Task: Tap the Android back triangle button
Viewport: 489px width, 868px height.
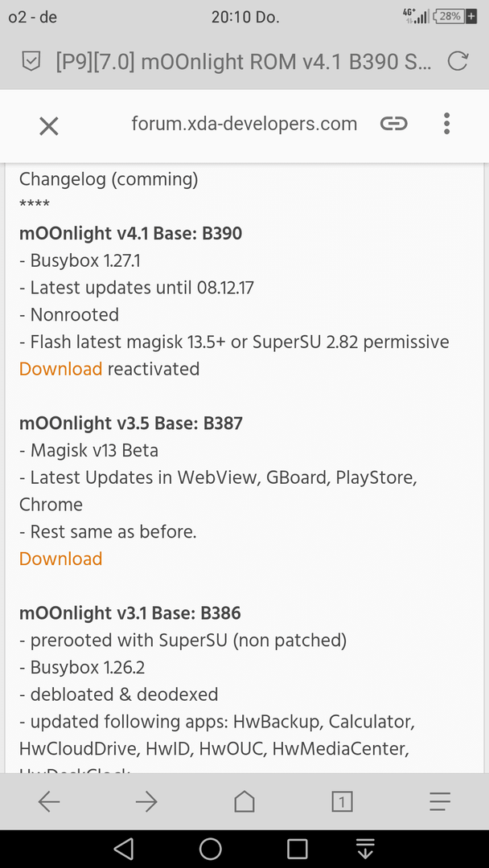Action: [124, 848]
